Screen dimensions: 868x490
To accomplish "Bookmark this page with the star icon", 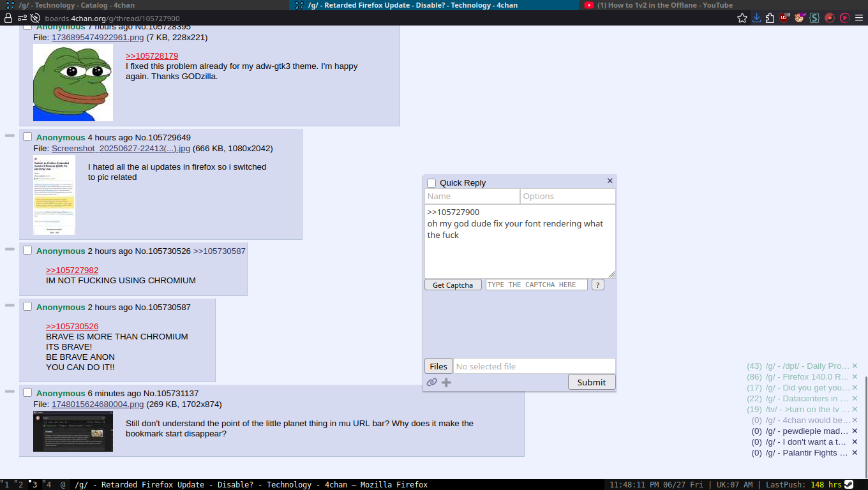I will tap(742, 18).
